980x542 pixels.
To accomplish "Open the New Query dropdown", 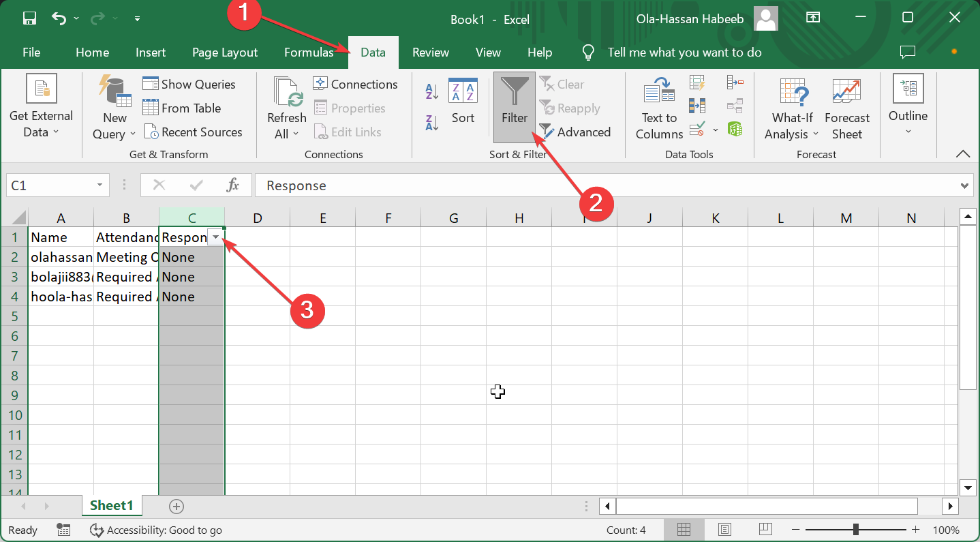I will pos(114,108).
